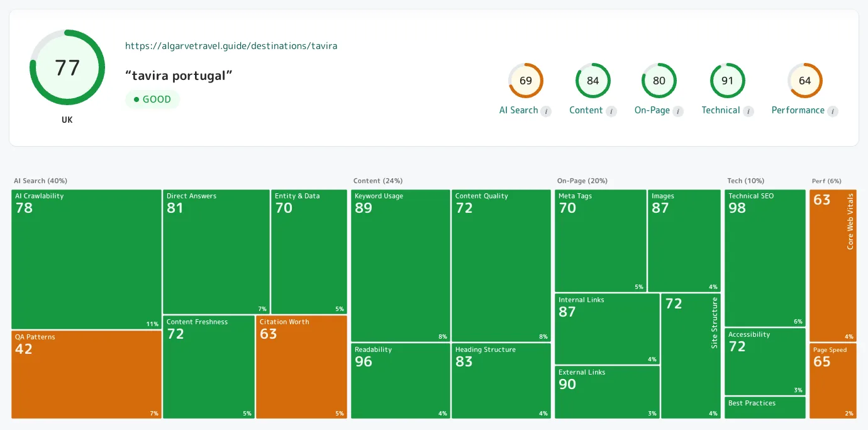Select the Internal Links tile
868x430 pixels.
(608, 329)
